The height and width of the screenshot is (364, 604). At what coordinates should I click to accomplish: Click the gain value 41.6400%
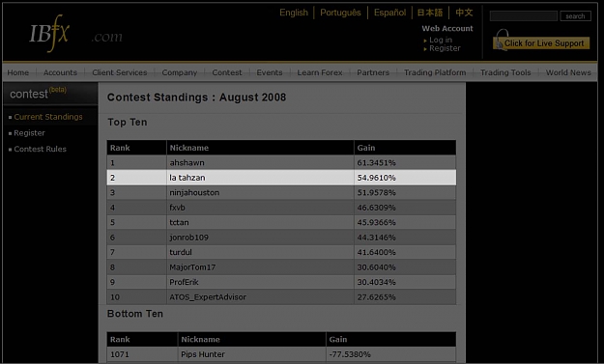tap(376, 252)
